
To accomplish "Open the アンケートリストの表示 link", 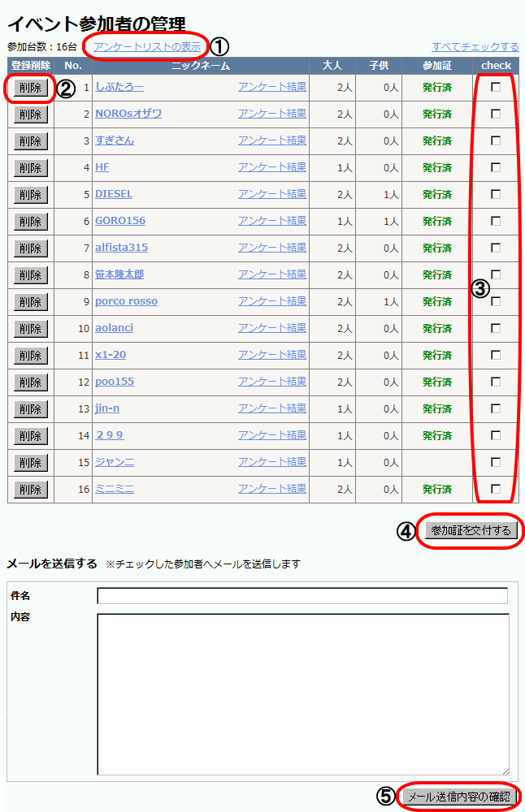I will click(x=147, y=47).
